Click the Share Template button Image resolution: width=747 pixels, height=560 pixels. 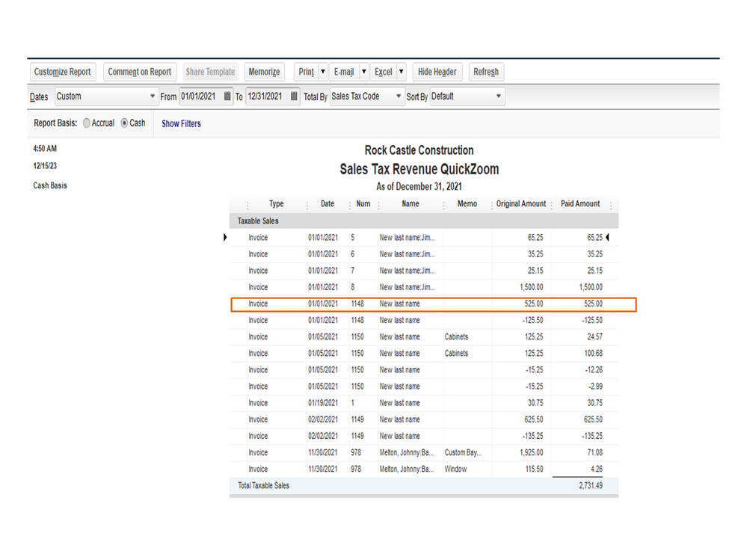point(210,72)
